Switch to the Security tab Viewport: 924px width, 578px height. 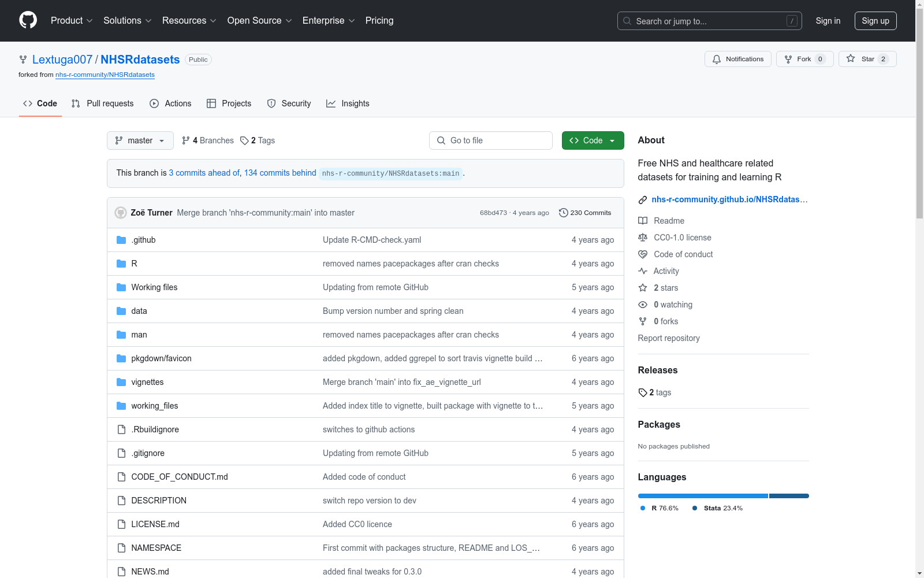click(289, 103)
